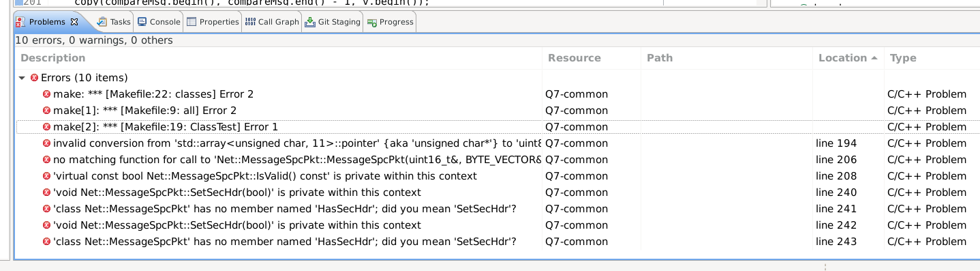The height and width of the screenshot is (271, 980).
Task: Open the Tasks view icon
Action: pyautogui.click(x=102, y=22)
